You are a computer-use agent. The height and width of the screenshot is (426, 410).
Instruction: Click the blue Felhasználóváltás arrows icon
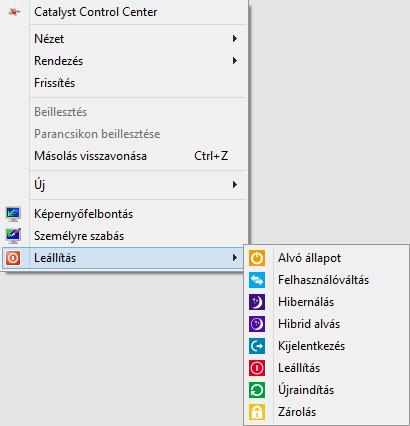coord(257,280)
